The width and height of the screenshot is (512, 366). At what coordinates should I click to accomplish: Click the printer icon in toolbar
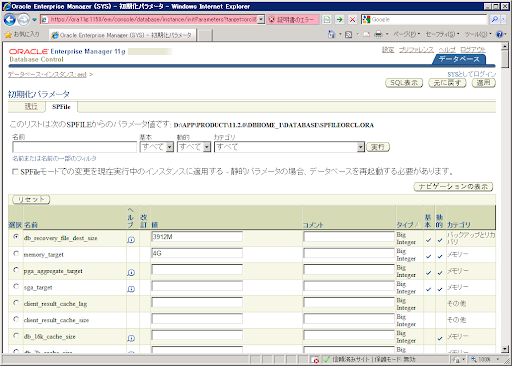[378, 34]
